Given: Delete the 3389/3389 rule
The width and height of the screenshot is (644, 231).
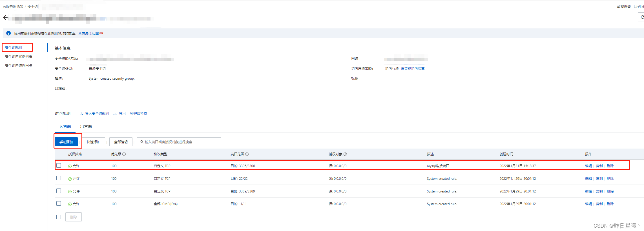Looking at the screenshot, I should point(610,191).
